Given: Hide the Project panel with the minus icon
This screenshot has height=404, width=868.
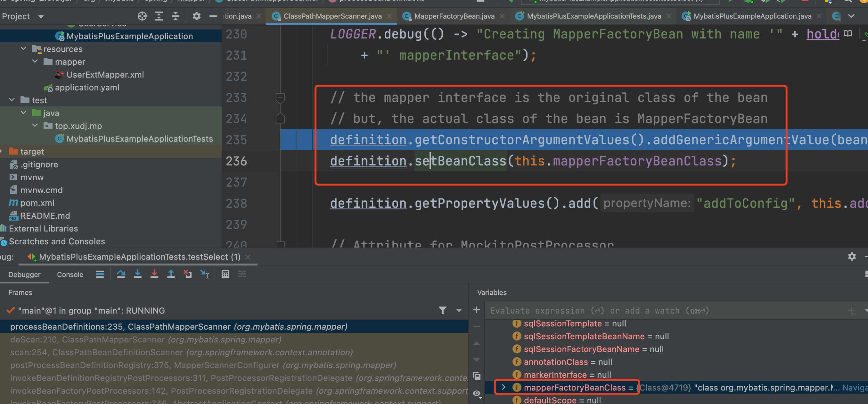Looking at the screenshot, I should (213, 16).
